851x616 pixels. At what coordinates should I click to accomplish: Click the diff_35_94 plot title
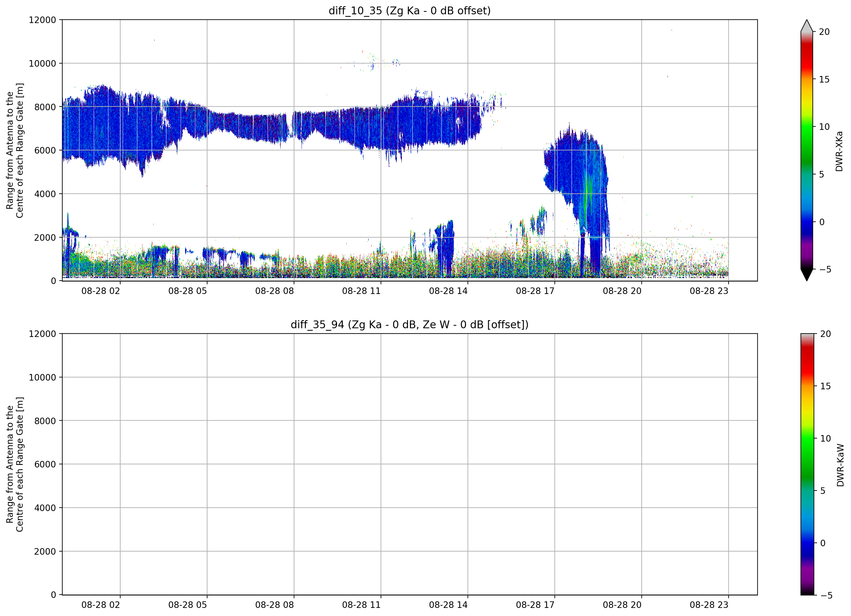[x=409, y=325]
